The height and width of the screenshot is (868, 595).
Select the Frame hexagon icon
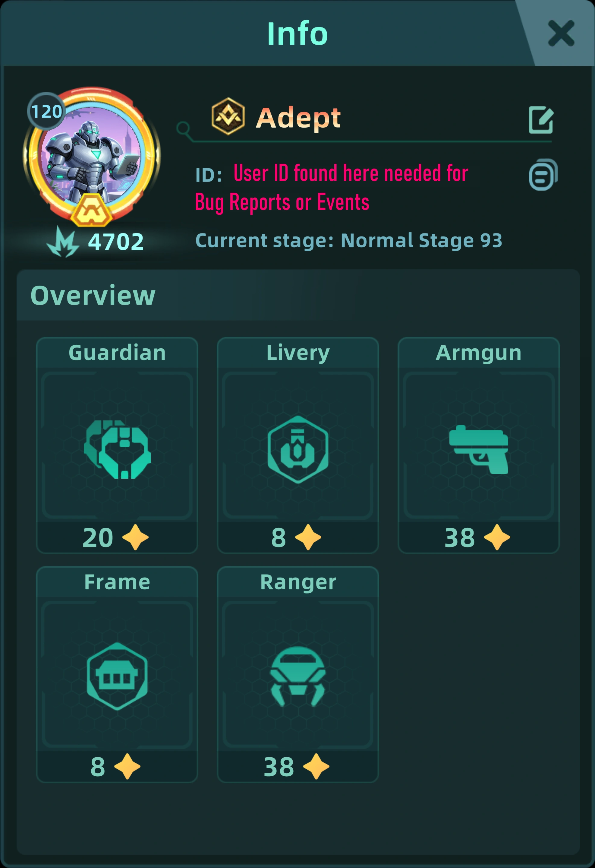pyautogui.click(x=117, y=676)
